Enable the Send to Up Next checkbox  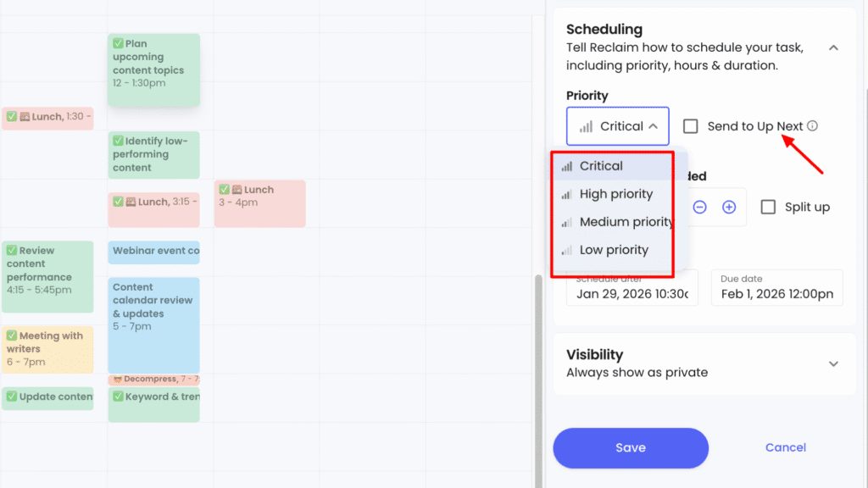tap(691, 125)
